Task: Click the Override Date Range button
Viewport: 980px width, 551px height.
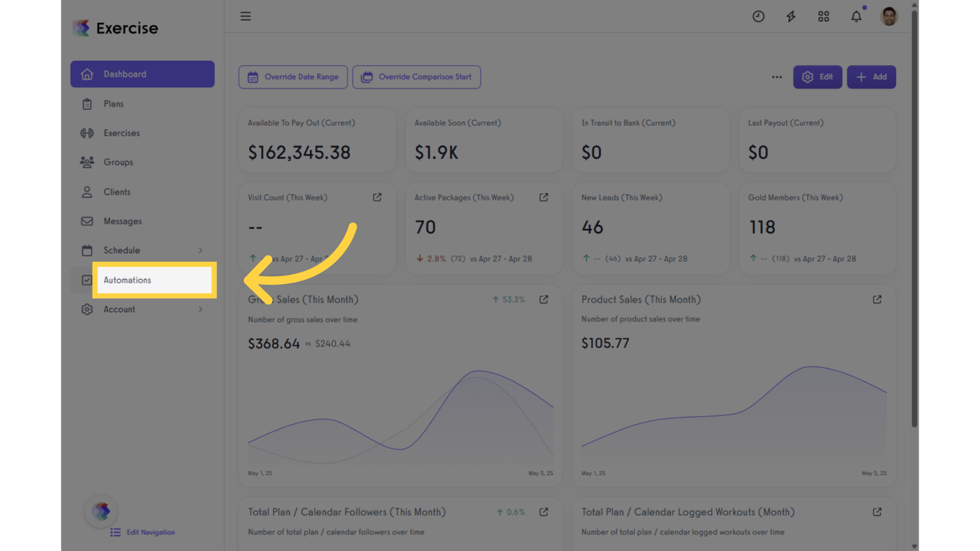Action: click(293, 77)
